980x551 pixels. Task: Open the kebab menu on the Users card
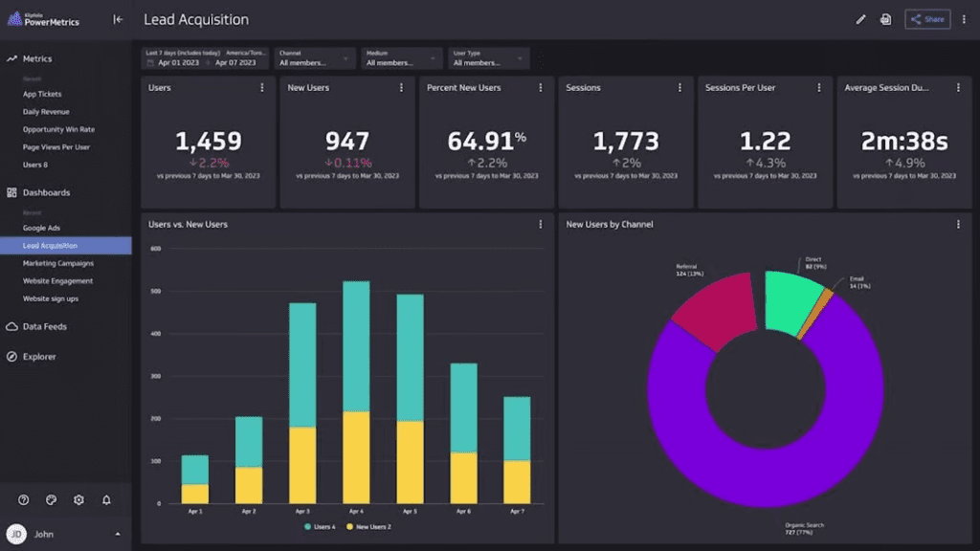[x=263, y=87]
